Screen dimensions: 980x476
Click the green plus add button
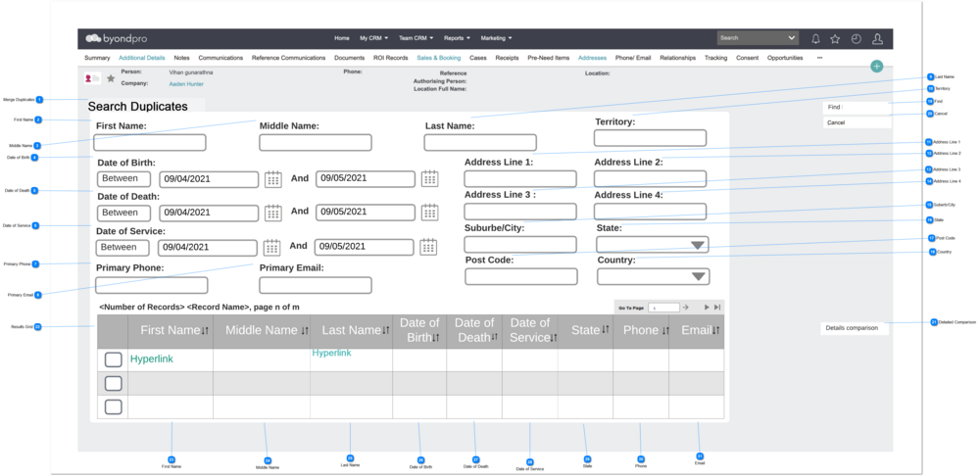tap(877, 67)
